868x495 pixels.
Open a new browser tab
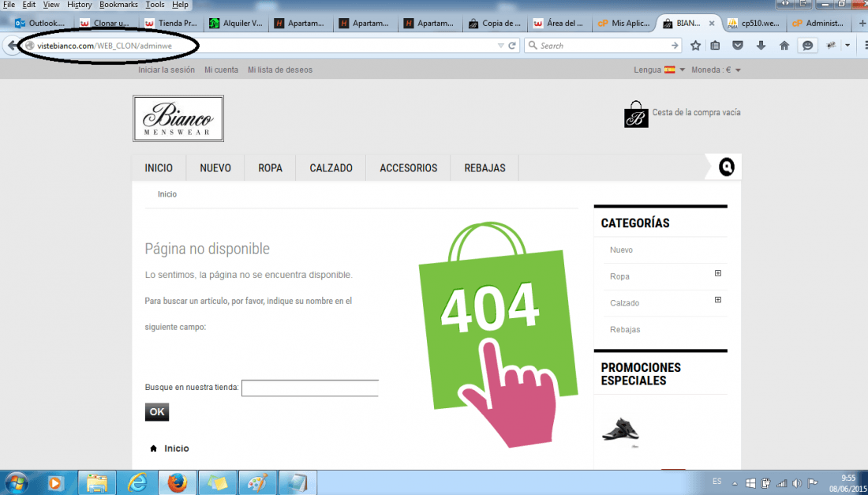pyautogui.click(x=862, y=23)
